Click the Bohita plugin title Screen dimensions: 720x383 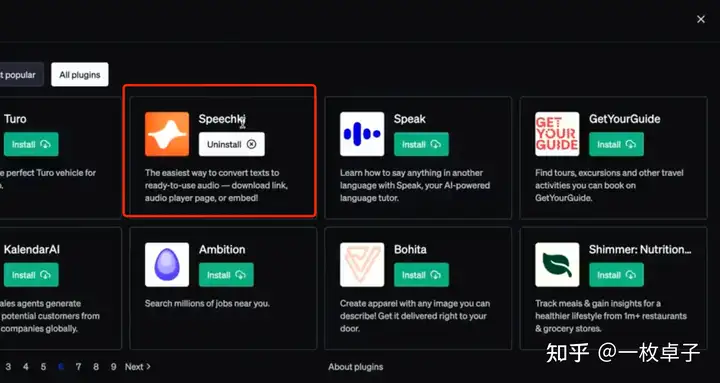click(410, 249)
